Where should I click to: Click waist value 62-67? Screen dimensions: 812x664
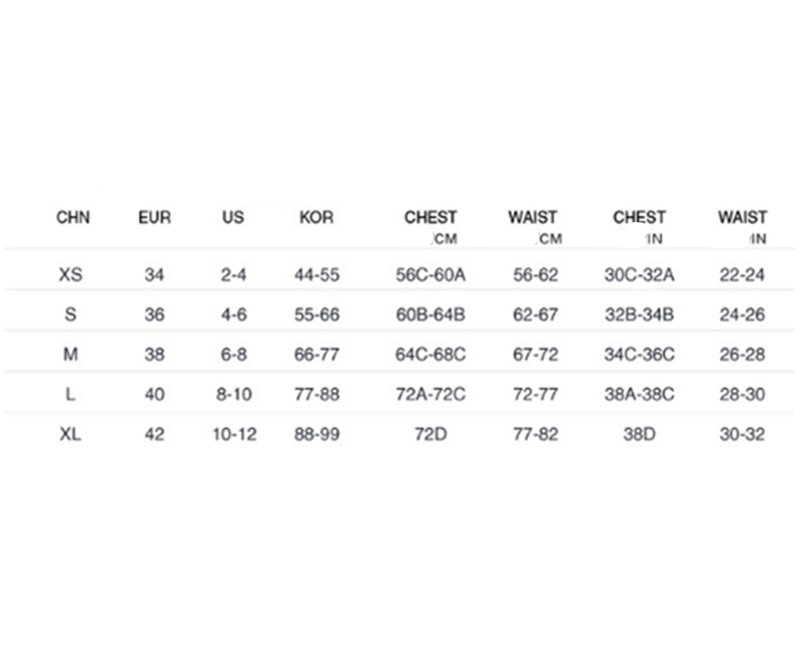[x=535, y=314]
